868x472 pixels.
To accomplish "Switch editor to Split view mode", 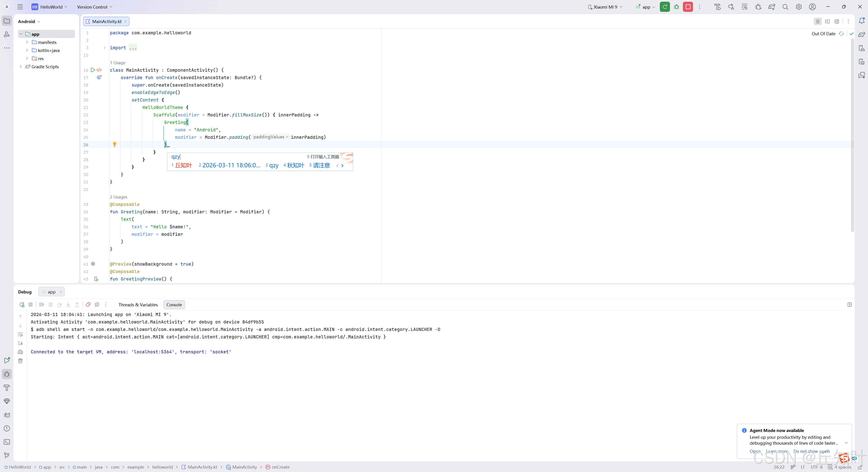I will (x=827, y=21).
